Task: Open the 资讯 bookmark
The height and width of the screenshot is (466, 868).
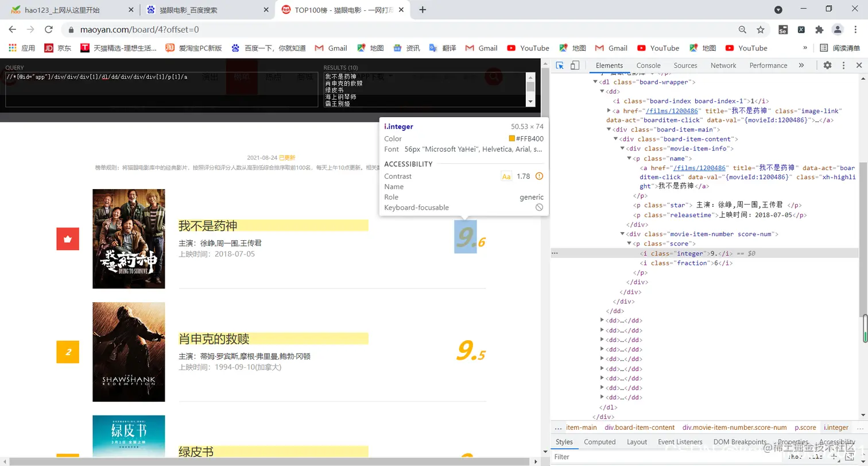Action: [406, 48]
